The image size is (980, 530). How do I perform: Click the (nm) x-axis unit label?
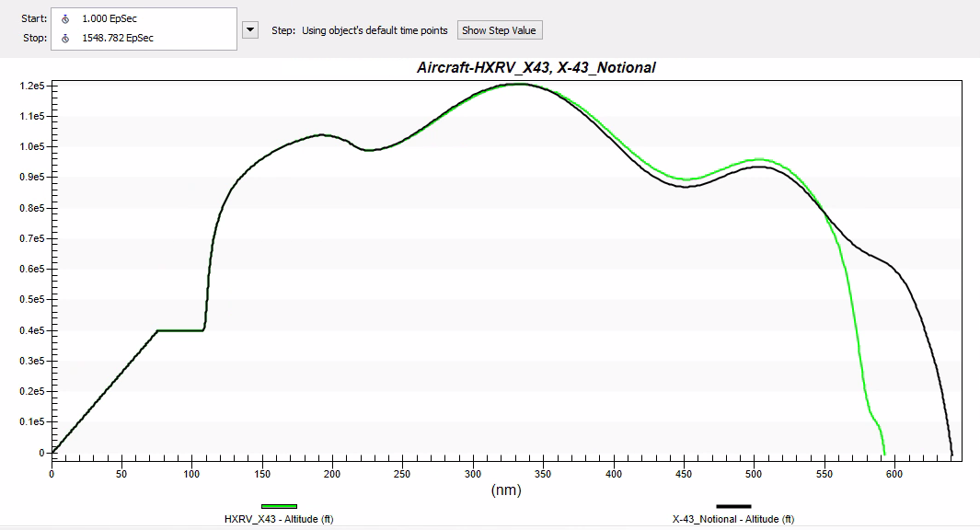tap(506, 490)
